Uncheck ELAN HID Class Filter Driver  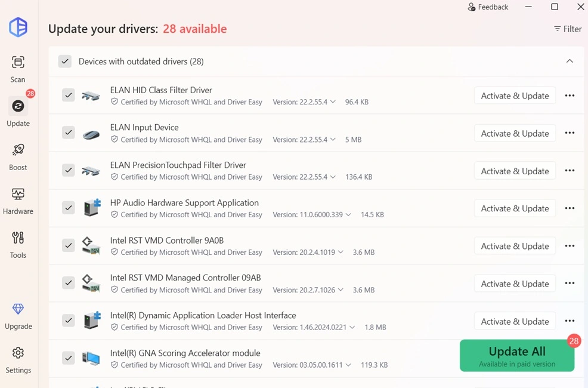pos(68,95)
